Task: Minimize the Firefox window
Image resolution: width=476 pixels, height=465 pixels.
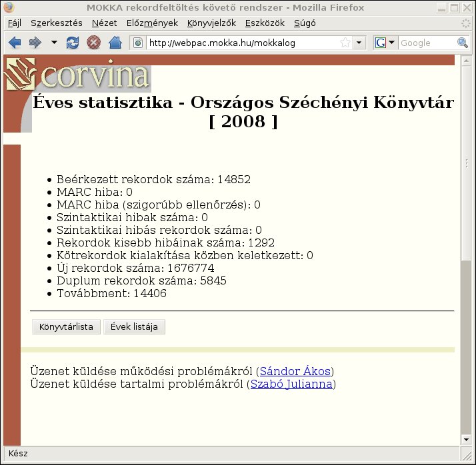Action: [442, 8]
